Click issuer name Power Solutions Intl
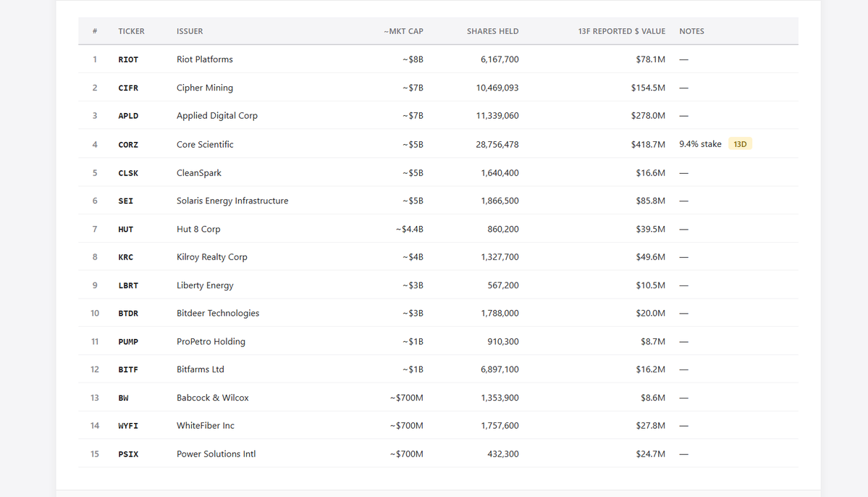The width and height of the screenshot is (868, 497). point(216,454)
